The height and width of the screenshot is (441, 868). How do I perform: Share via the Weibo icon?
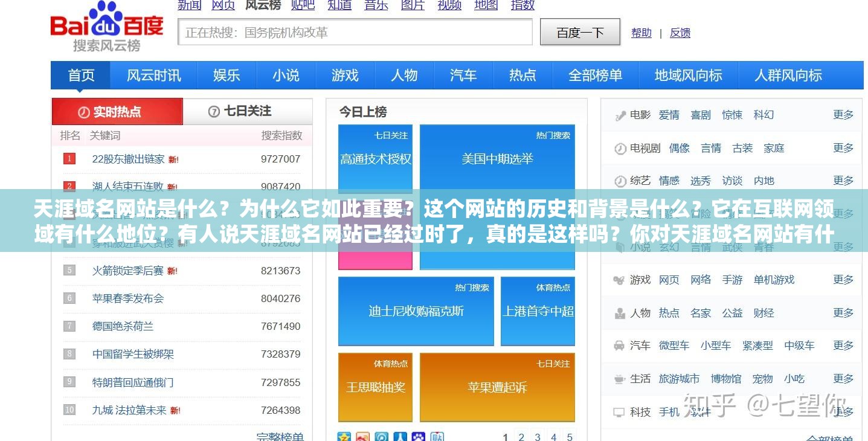(362, 436)
